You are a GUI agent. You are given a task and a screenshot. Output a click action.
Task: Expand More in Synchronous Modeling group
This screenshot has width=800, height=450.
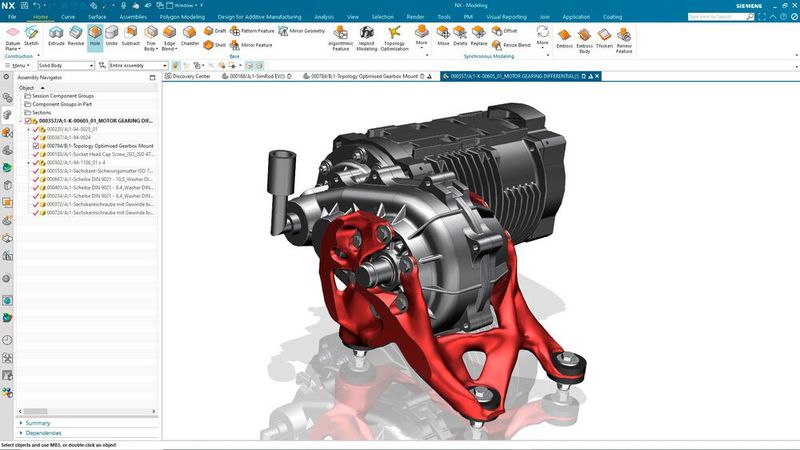point(542,36)
